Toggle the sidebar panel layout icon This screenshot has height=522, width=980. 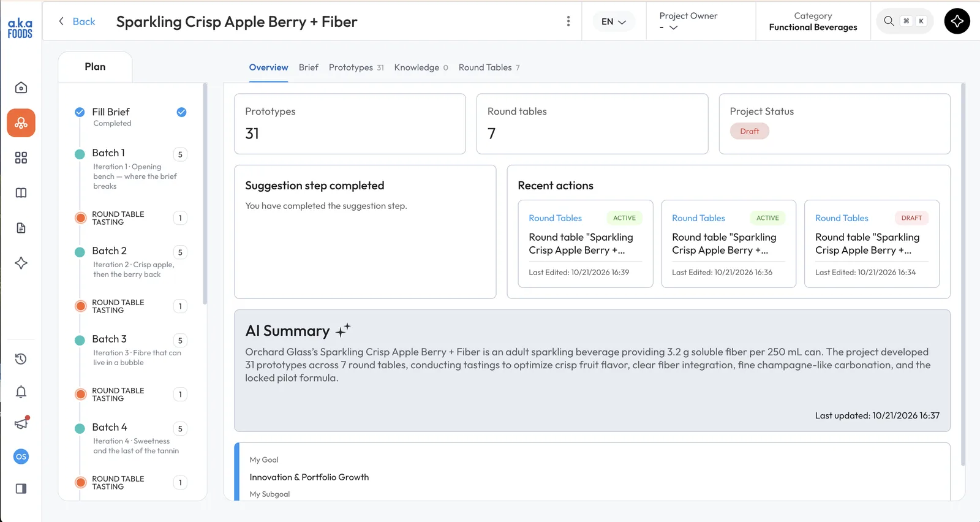(21, 489)
